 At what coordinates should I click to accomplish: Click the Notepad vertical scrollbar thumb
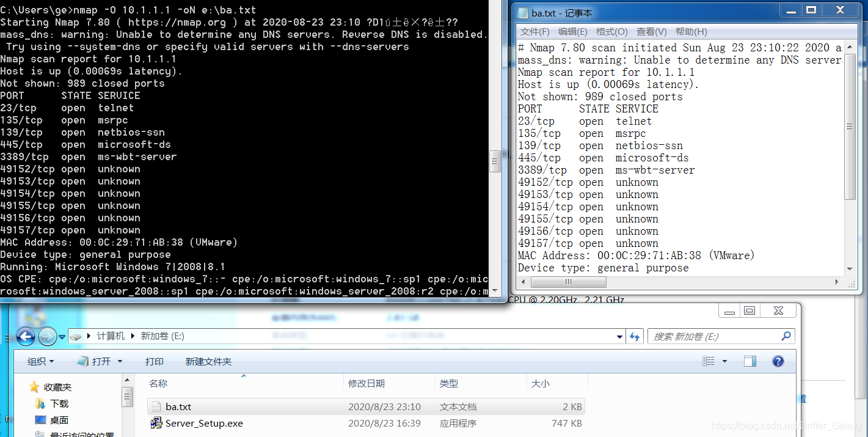coord(850,127)
